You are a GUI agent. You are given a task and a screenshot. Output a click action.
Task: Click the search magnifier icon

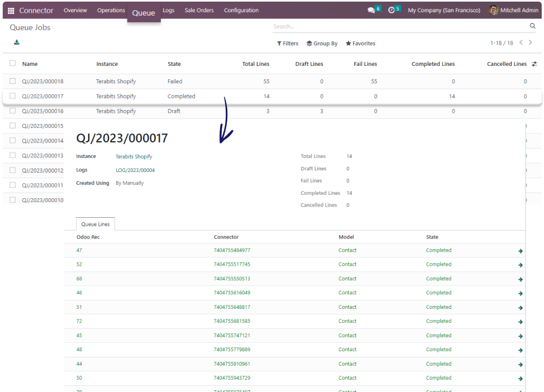[x=533, y=26]
